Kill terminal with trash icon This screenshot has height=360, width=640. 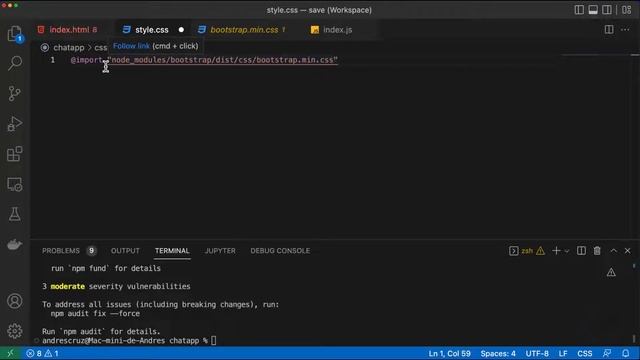(x=597, y=251)
